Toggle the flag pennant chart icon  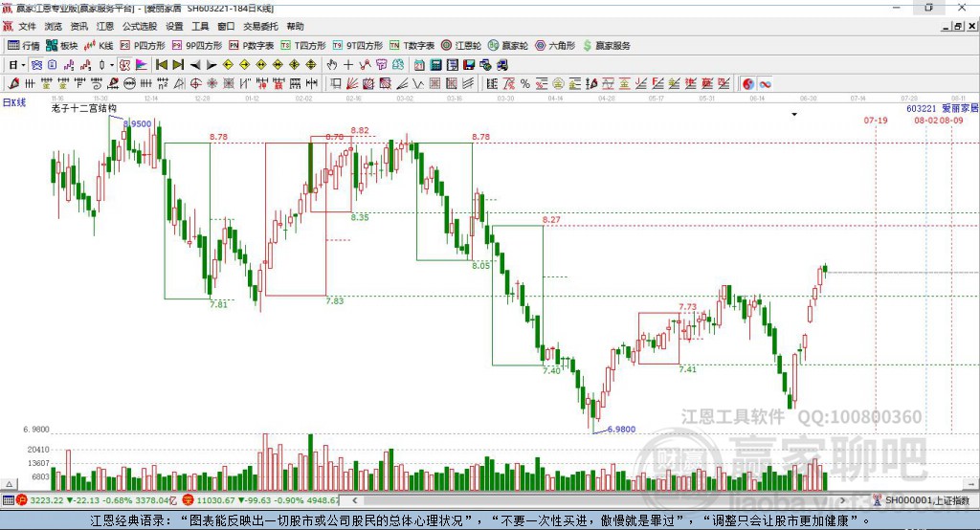click(x=142, y=65)
